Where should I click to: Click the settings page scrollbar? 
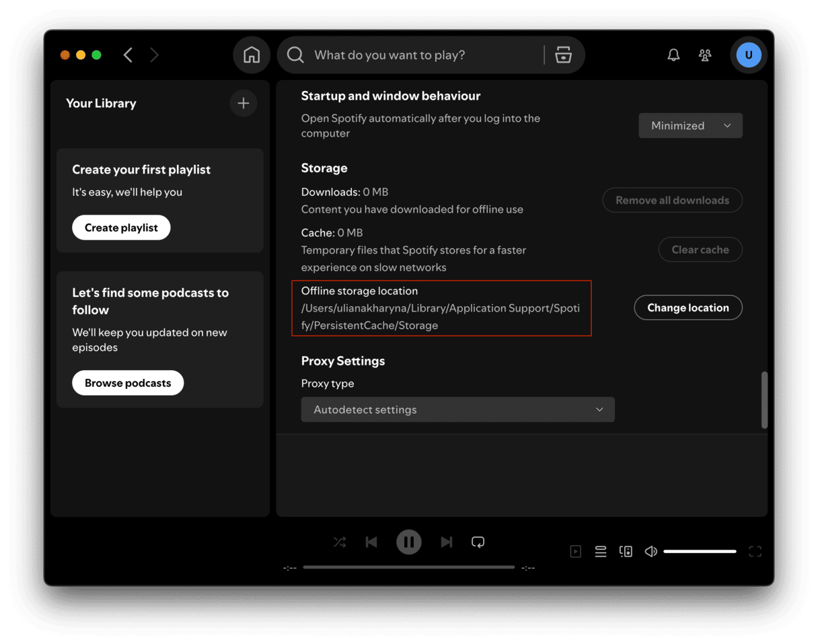(x=764, y=400)
